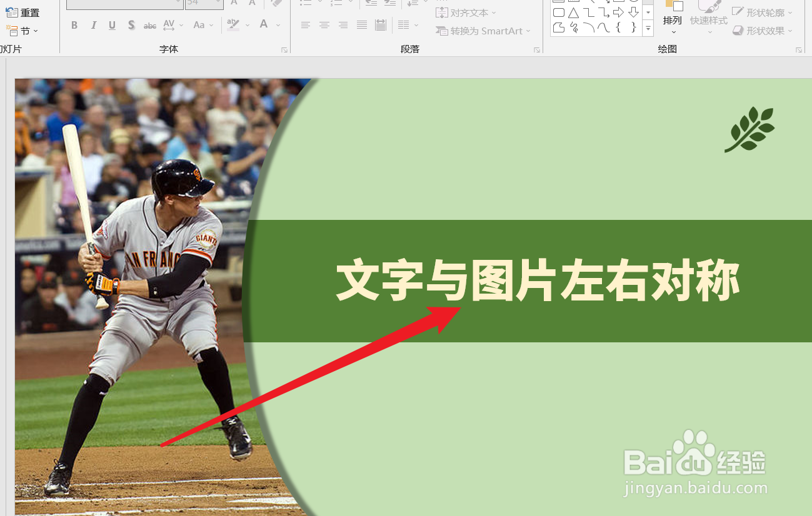Select the right brace shape
Image resolution: width=812 pixels, height=516 pixels.
tap(633, 27)
